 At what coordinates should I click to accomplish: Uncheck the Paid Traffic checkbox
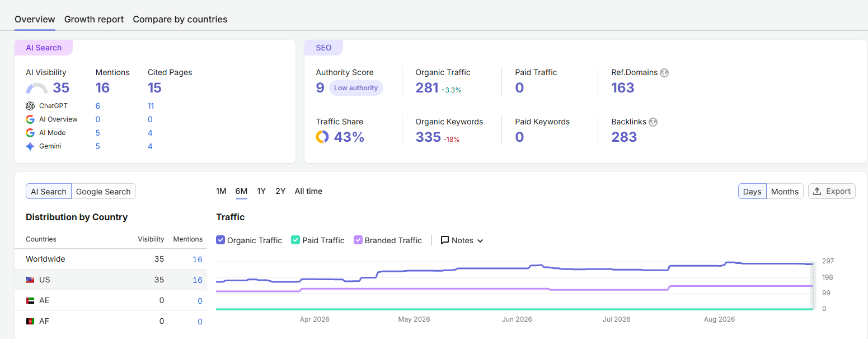(295, 240)
